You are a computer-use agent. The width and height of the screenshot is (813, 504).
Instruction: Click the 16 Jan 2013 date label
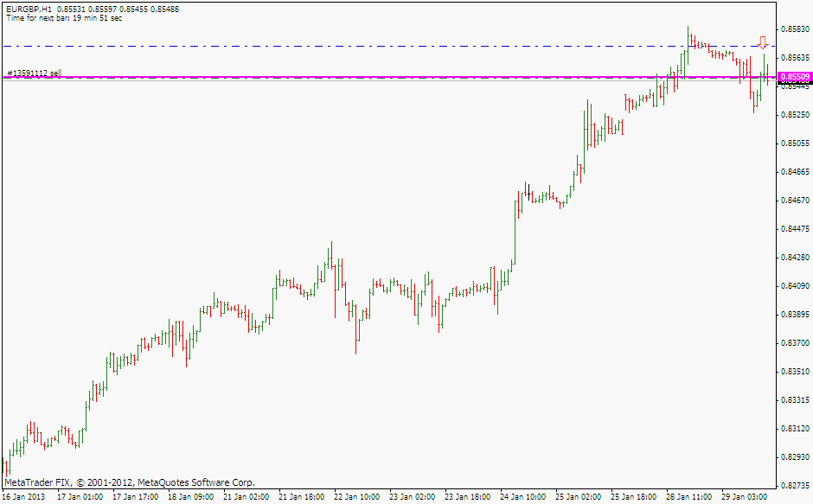click(x=25, y=497)
